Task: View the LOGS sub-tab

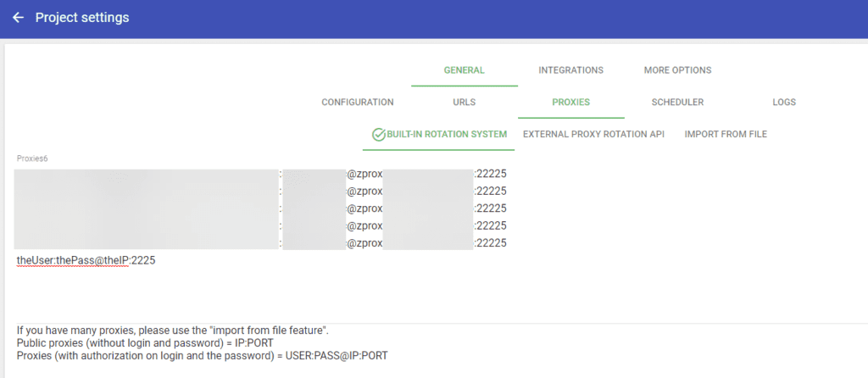Action: coord(784,103)
